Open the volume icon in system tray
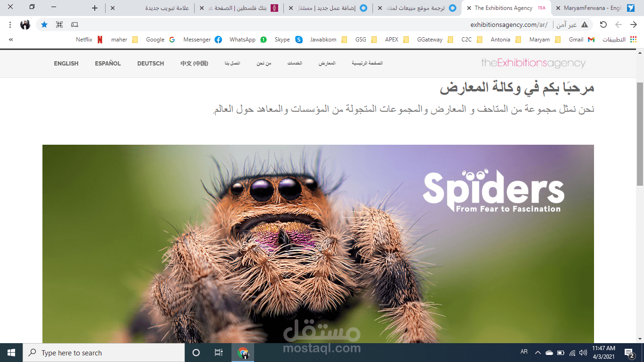 point(583,353)
